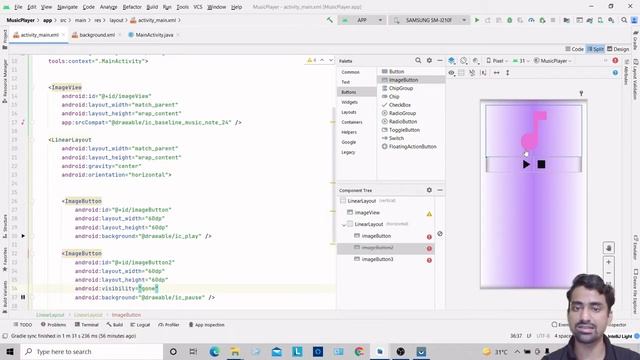This screenshot has width=640, height=360.
Task: Collapse horizontal LinearLayout in Component Tree
Action: coord(343,224)
